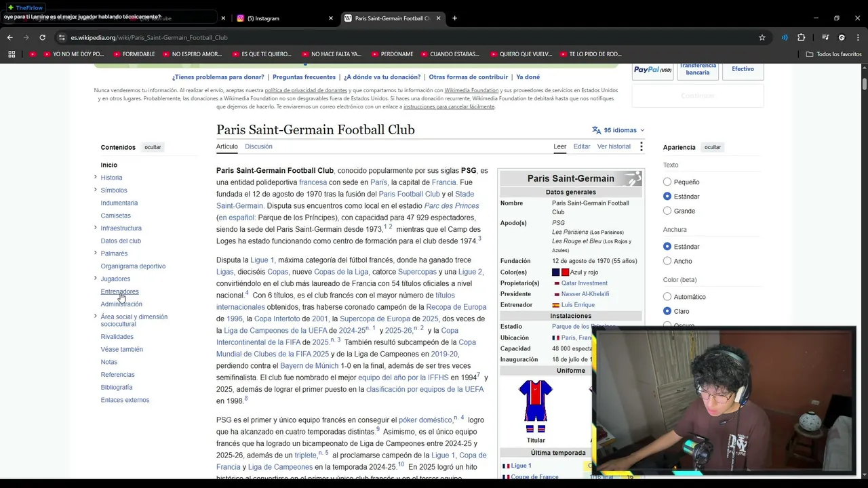Open the apps grid in the bookmarks bar
Viewport: 868px width, 488px height.
[x=12, y=54]
